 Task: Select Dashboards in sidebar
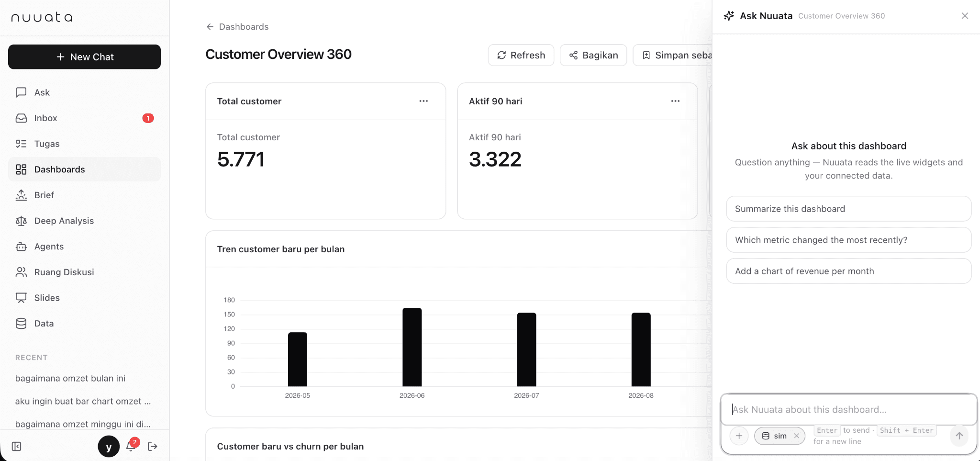tap(84, 169)
